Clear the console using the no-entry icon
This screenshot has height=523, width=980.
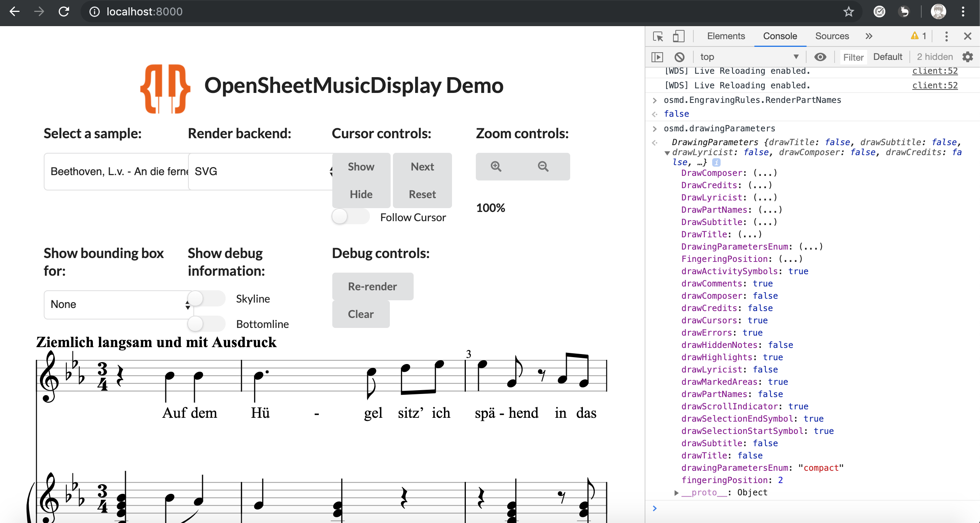(x=680, y=57)
